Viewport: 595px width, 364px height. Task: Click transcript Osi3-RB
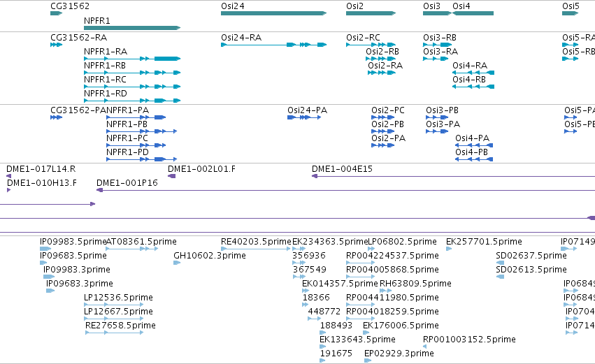(440, 38)
